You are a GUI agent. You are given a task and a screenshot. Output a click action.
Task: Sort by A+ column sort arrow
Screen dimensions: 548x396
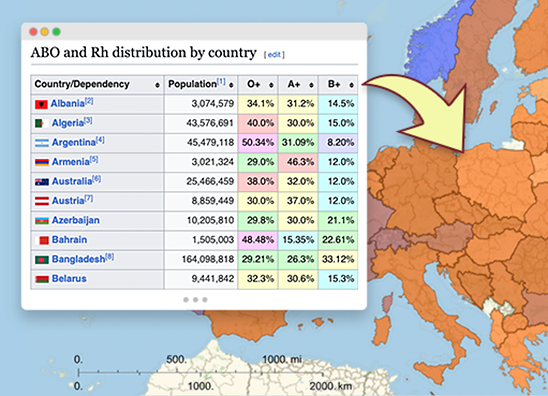311,85
